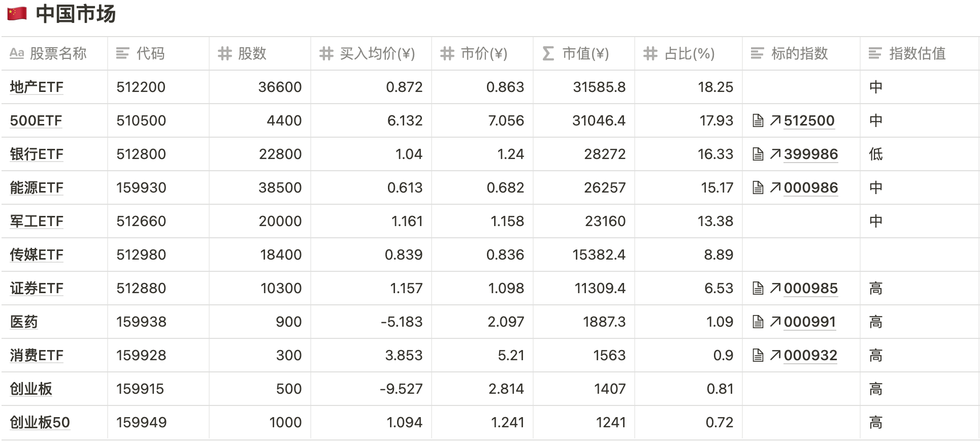
Task: Click the China flag page icon
Action: [x=17, y=14]
